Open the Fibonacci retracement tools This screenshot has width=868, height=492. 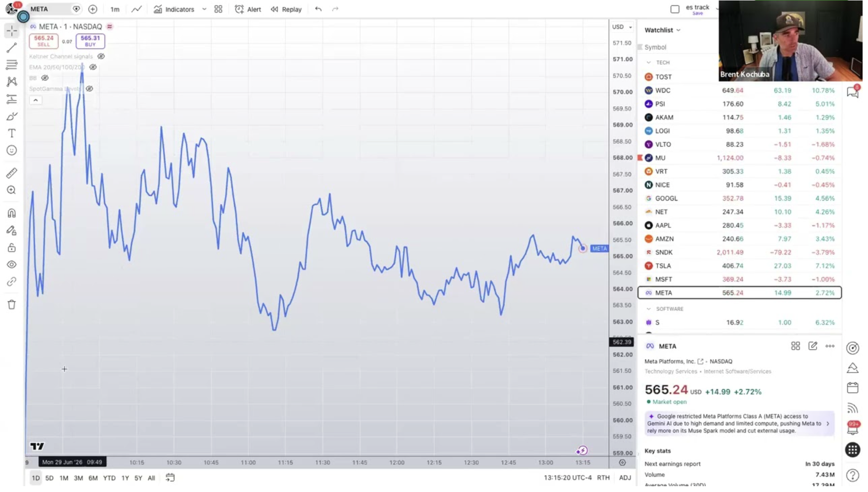12,65
